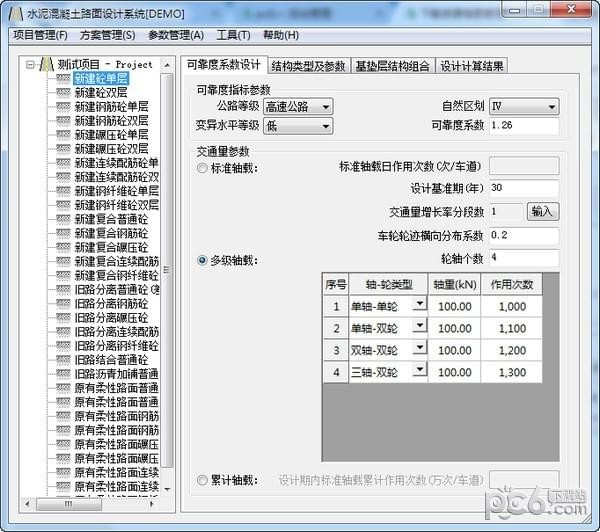Click the icon beside 新建复合连续配筋
The width and height of the screenshot is (600, 532).
(63, 261)
